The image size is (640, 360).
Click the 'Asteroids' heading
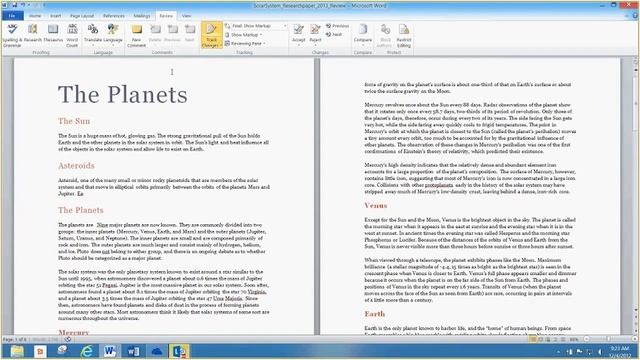[76, 166]
